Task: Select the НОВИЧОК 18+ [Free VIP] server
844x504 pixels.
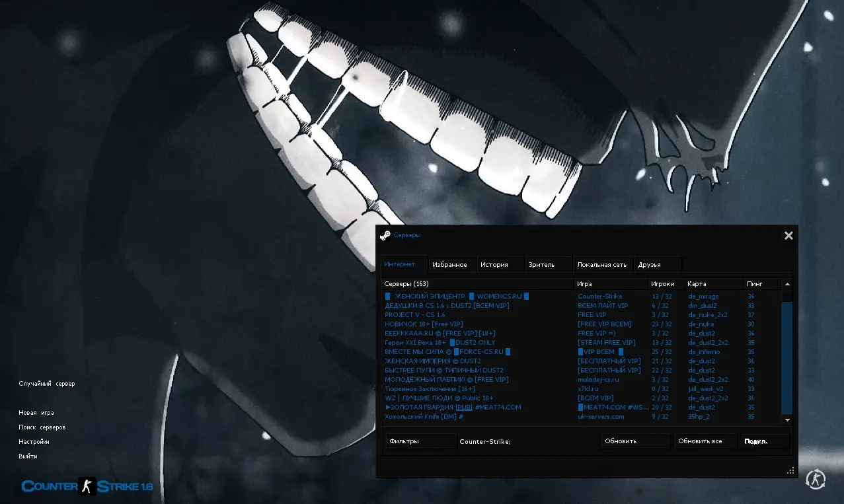Action: pos(424,324)
